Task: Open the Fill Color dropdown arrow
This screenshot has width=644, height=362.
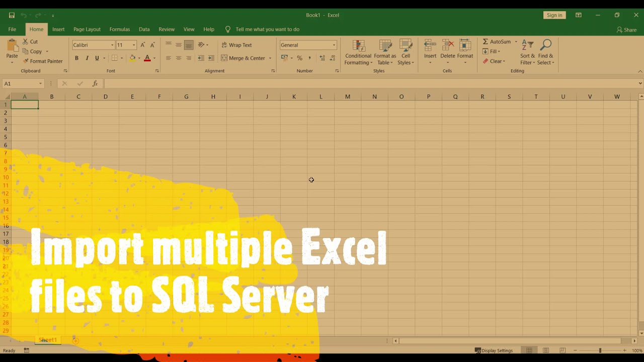Action: (138, 58)
